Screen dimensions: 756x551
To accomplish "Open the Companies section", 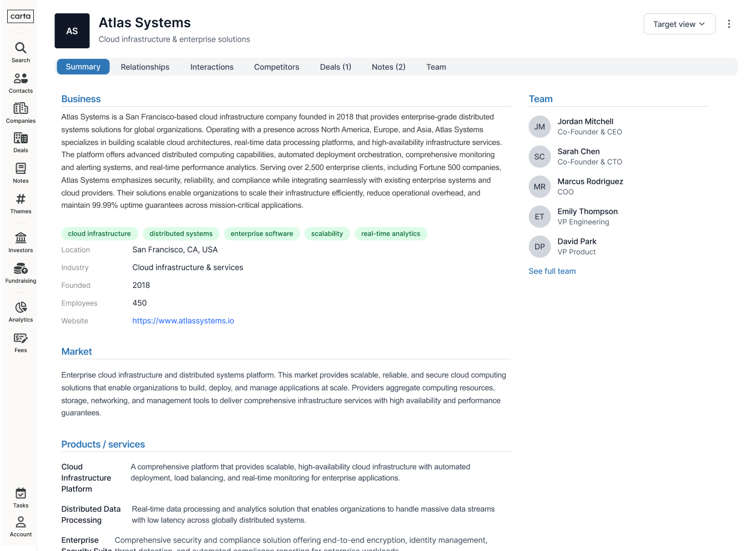I will 20,112.
